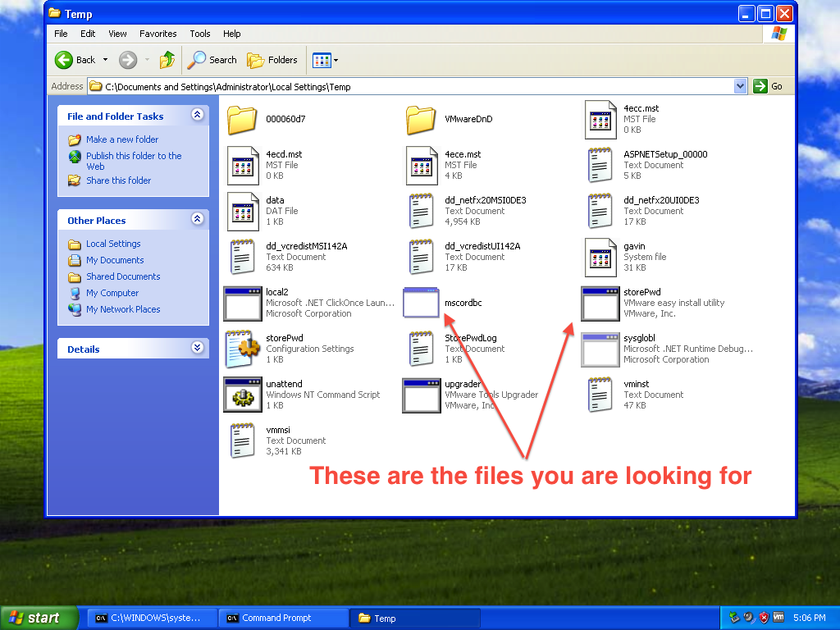Select the storePwd VMware easy install icon
This screenshot has width=840, height=630.
(x=600, y=303)
